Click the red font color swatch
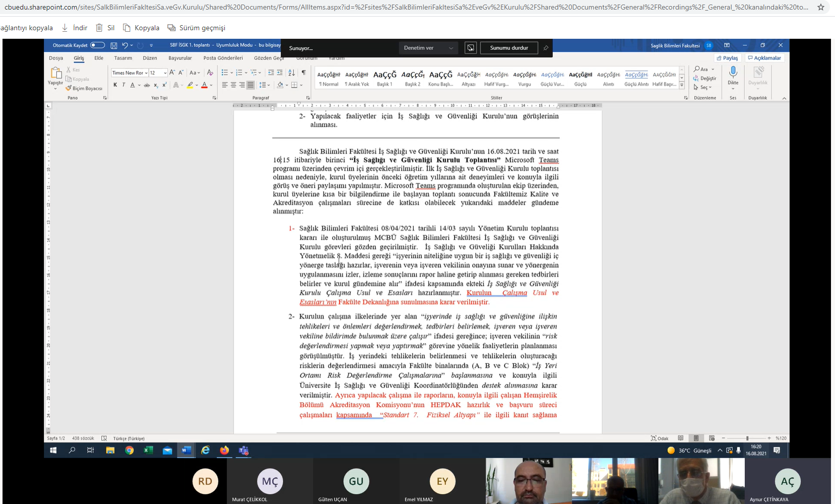 tap(204, 85)
